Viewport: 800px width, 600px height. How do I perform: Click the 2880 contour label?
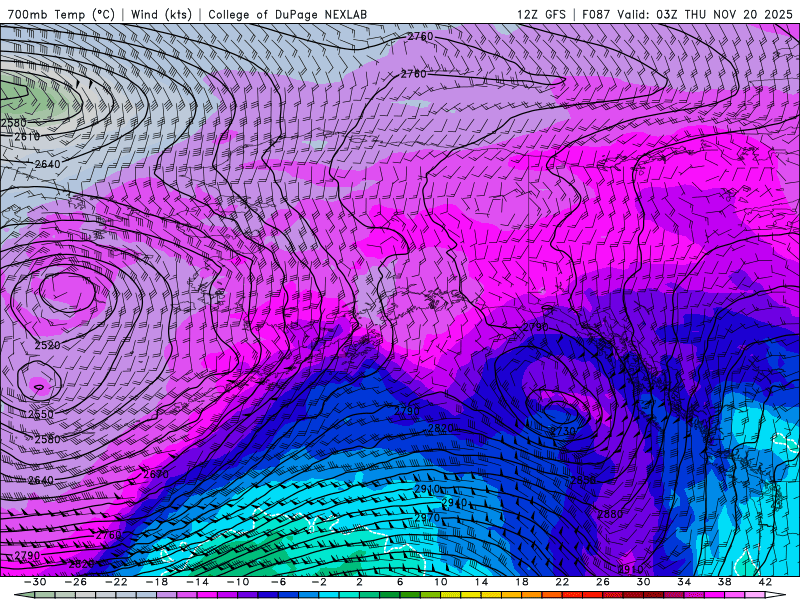[x=610, y=514]
